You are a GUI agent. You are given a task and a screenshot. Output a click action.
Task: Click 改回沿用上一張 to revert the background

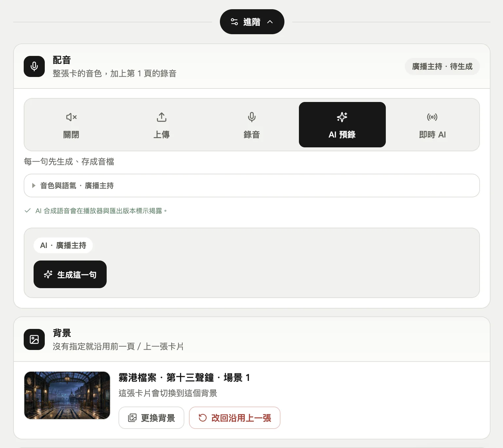pyautogui.click(x=235, y=418)
